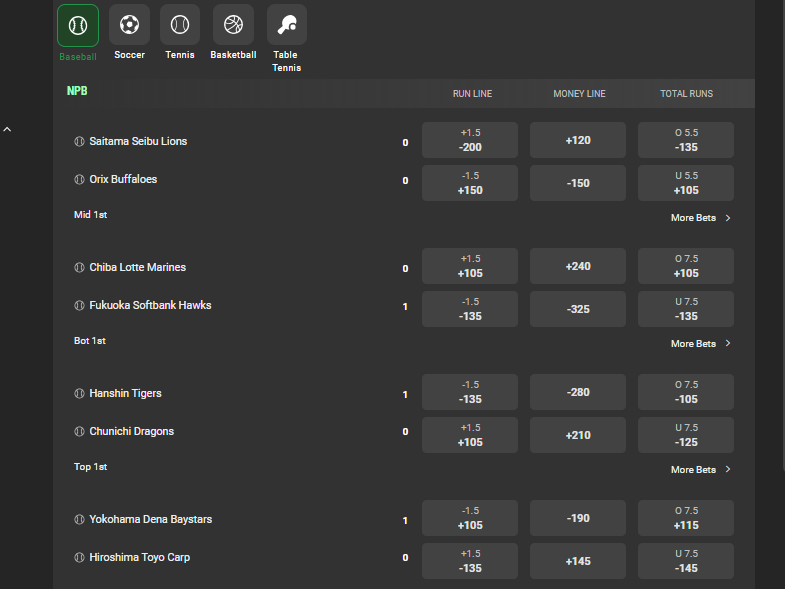Open the NPB league link
This screenshot has width=785, height=589.
pyautogui.click(x=77, y=91)
